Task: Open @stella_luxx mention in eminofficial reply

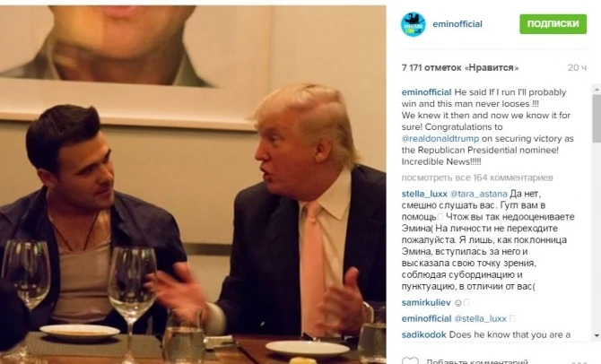Action: [x=480, y=319]
